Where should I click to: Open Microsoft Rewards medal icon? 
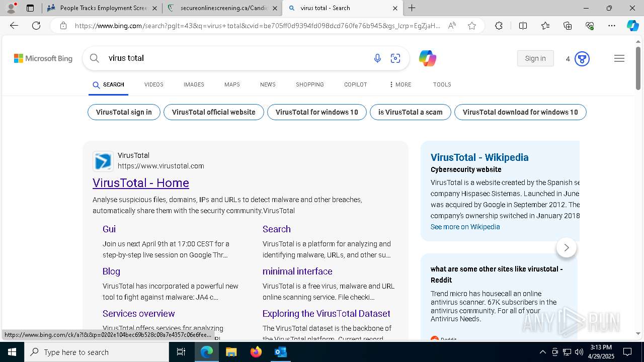click(582, 59)
